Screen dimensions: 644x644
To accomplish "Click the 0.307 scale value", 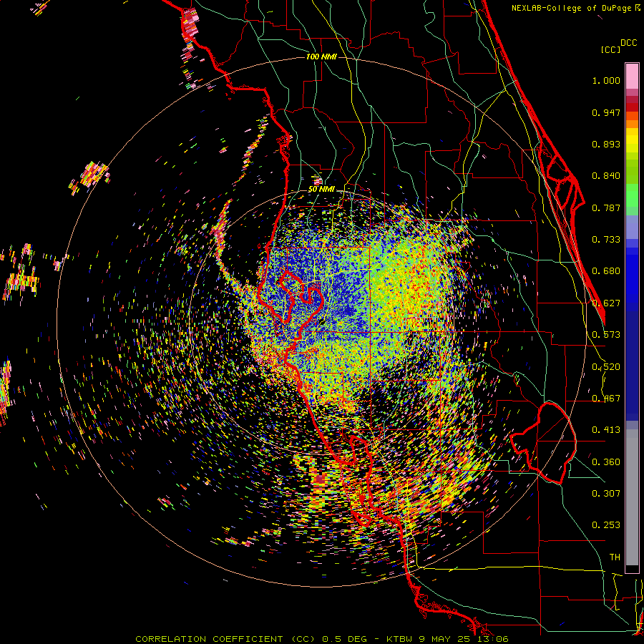I will (x=606, y=493).
